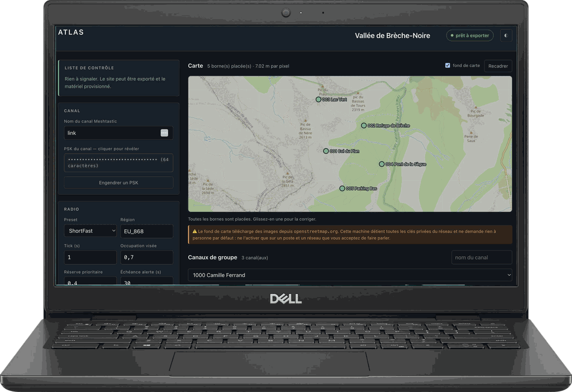The height and width of the screenshot is (392, 572).
Task: Select map marker 004 Pont de la Ségue
Action: [382, 164]
